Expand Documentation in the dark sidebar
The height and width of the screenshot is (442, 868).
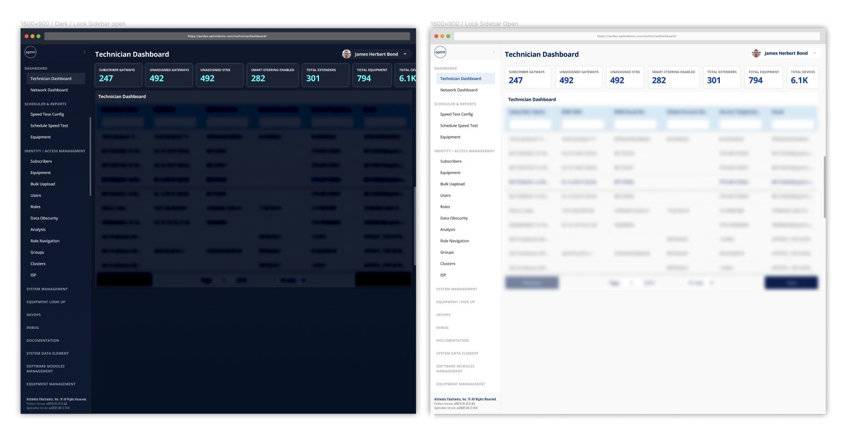point(43,341)
